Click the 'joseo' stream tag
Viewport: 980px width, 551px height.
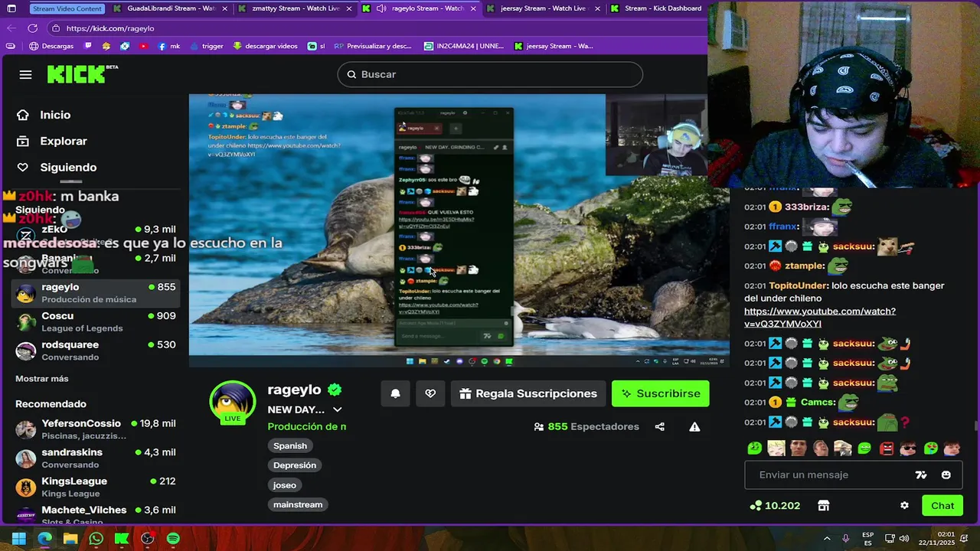coord(285,485)
